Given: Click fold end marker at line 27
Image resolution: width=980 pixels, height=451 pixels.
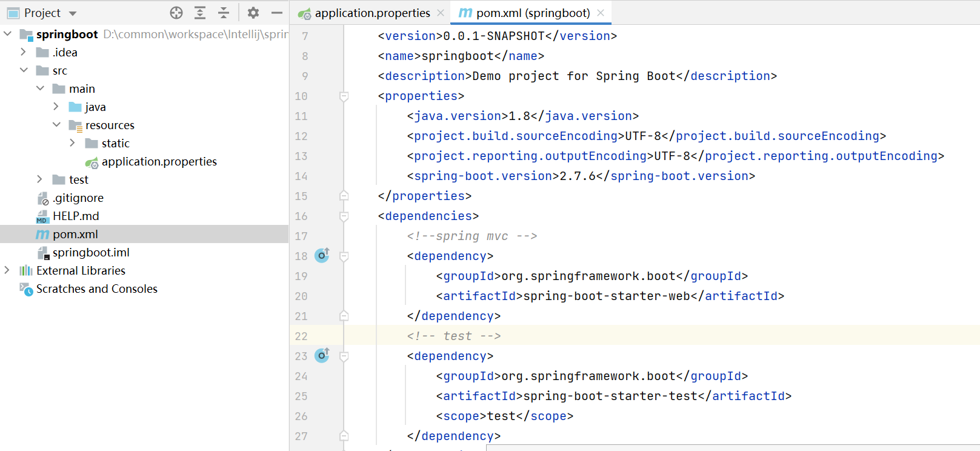Looking at the screenshot, I should [344, 436].
